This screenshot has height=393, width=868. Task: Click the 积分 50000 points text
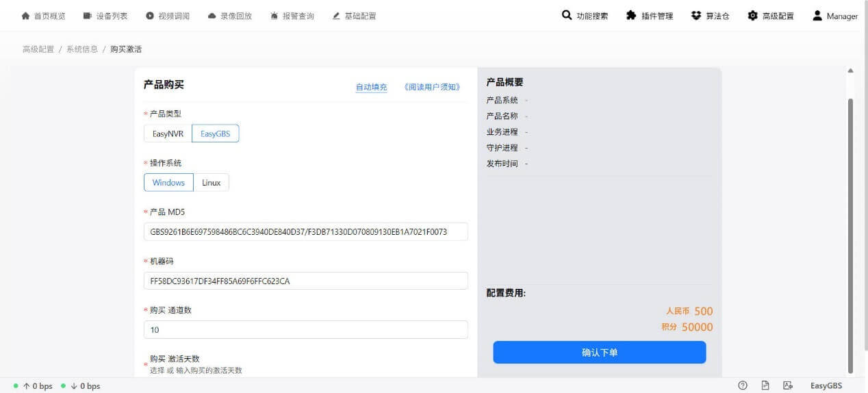(687, 327)
